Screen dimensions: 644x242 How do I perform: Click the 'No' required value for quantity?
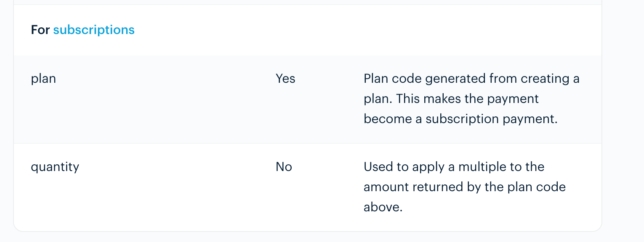(284, 167)
